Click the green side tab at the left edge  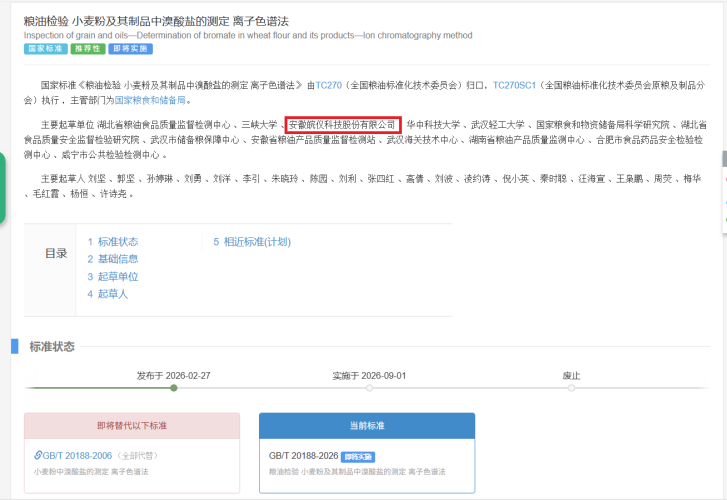(2, 187)
